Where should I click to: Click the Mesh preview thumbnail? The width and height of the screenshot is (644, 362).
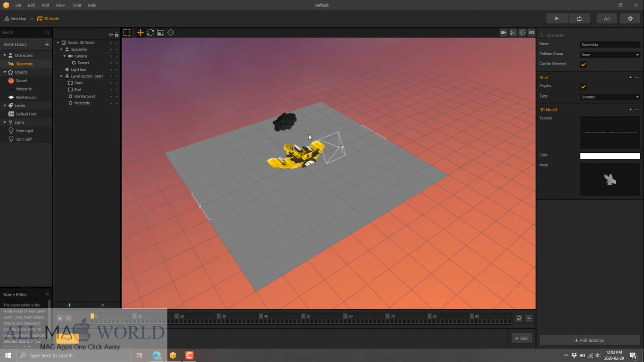[610, 180]
